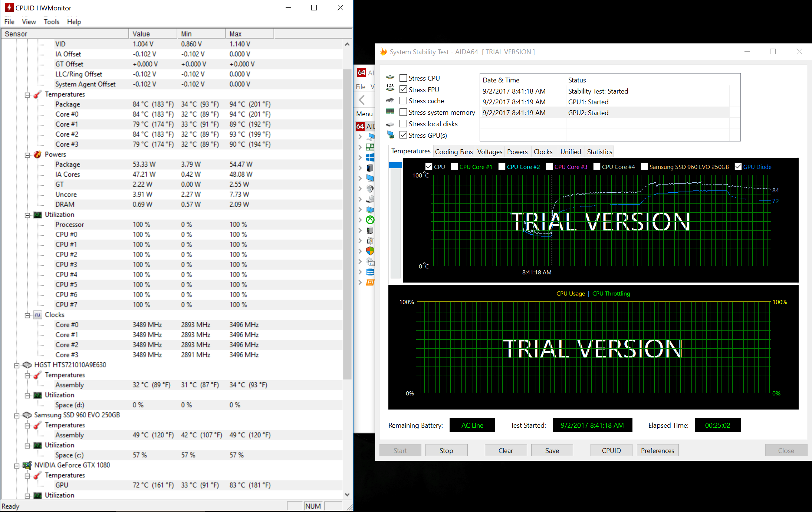
Task: Switch to the Unified tab
Action: tap(571, 151)
